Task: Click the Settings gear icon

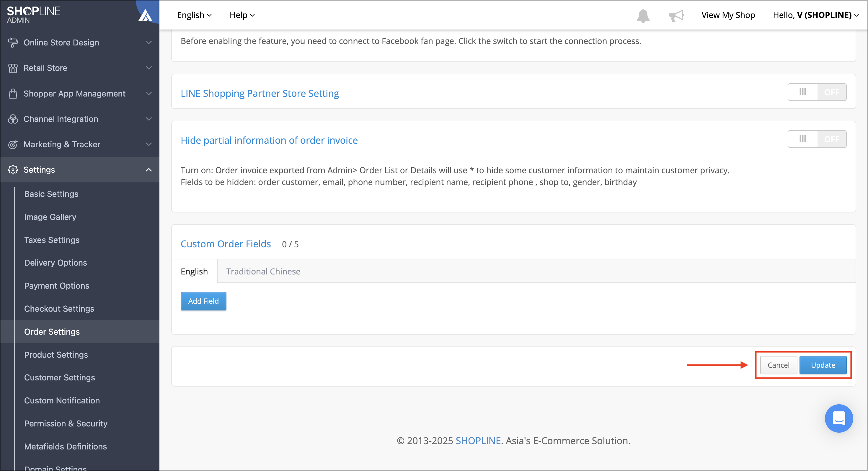Action: click(x=13, y=170)
